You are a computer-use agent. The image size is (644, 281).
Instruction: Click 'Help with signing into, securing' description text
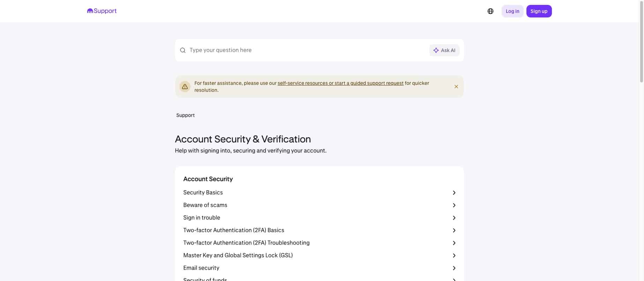[x=250, y=151]
